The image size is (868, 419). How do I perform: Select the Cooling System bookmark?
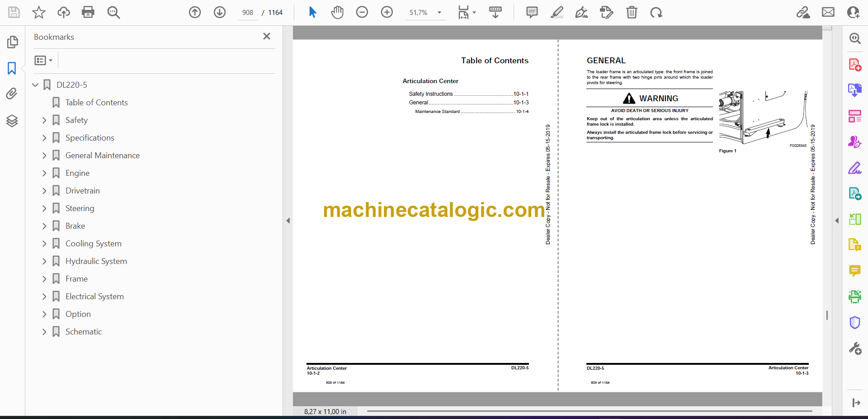pos(93,244)
